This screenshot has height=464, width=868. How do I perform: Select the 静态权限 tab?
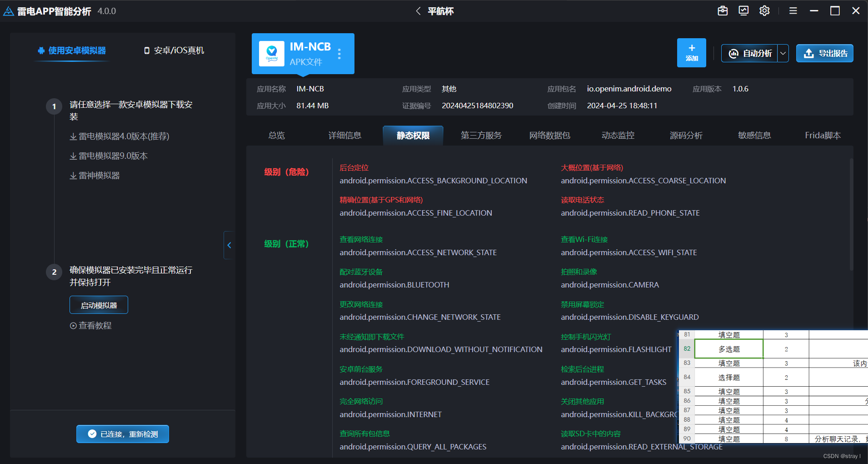pyautogui.click(x=413, y=136)
